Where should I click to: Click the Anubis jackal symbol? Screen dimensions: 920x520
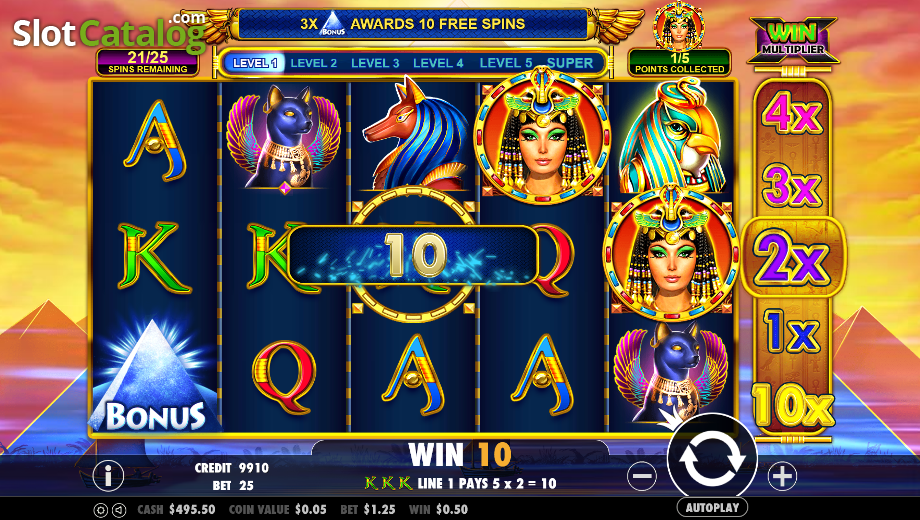click(x=414, y=134)
